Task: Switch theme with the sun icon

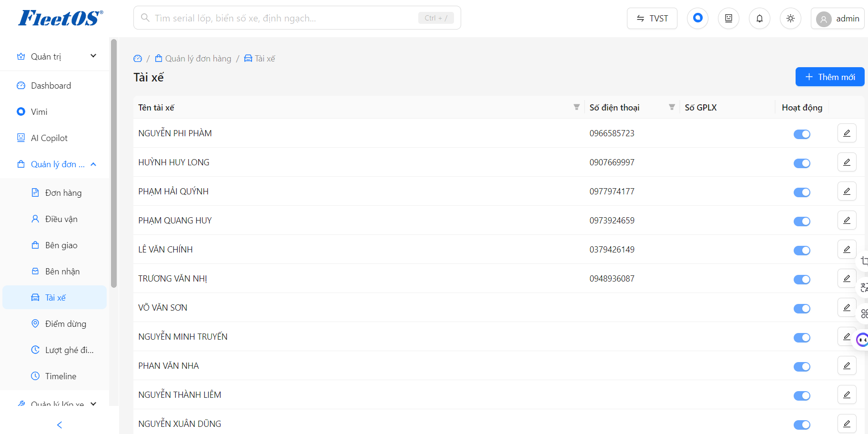Action: tap(790, 19)
